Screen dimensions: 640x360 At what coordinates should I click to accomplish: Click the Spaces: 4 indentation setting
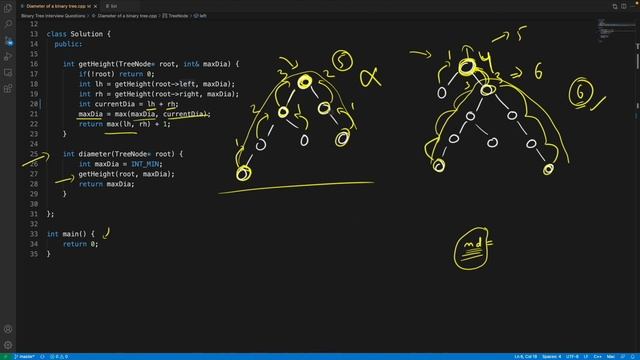tap(551, 357)
